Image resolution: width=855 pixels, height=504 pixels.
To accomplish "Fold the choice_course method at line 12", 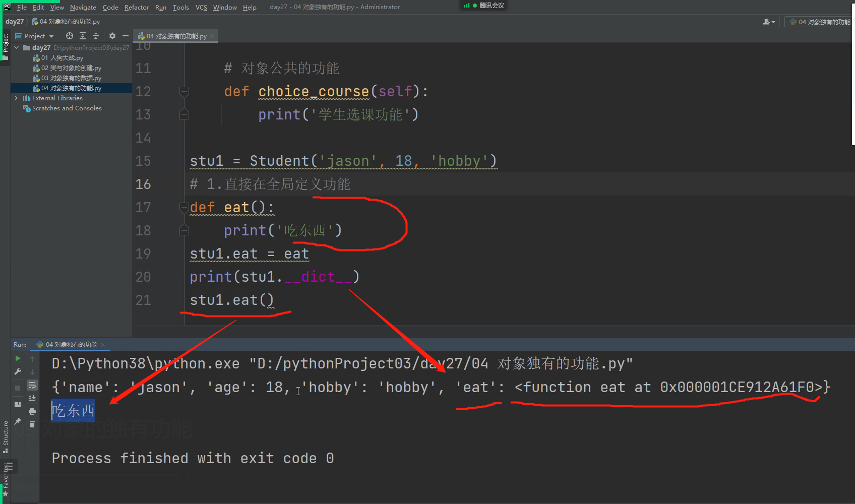I will [185, 91].
